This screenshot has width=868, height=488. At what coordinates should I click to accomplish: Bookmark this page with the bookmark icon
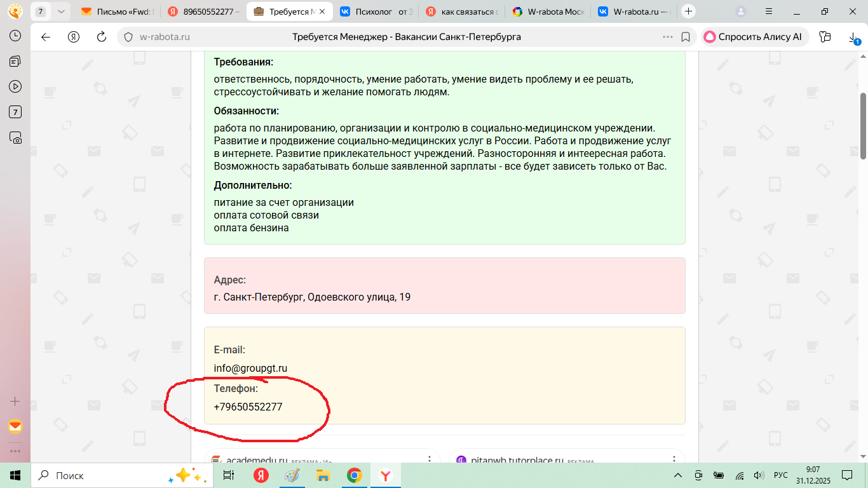(x=686, y=37)
